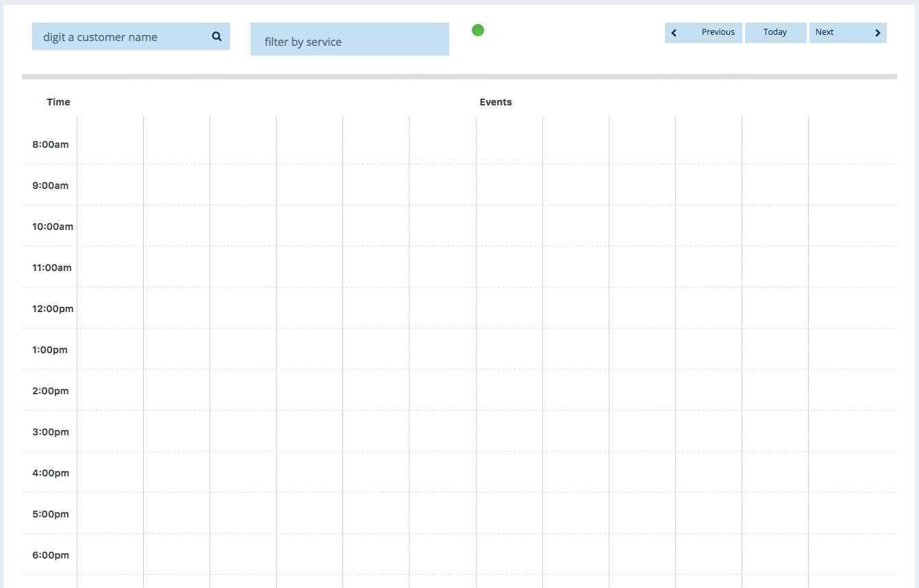Select the 8:00am time slot label
Viewport: 919px width, 588px height.
[x=50, y=144]
